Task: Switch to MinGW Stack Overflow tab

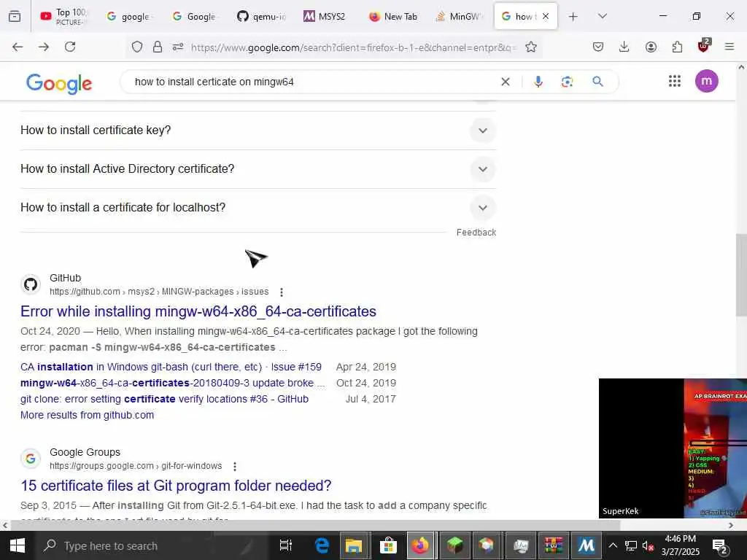Action: (x=458, y=16)
